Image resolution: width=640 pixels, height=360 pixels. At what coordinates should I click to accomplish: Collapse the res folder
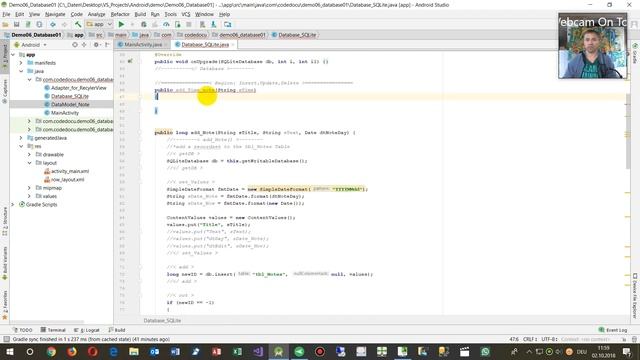(21, 146)
